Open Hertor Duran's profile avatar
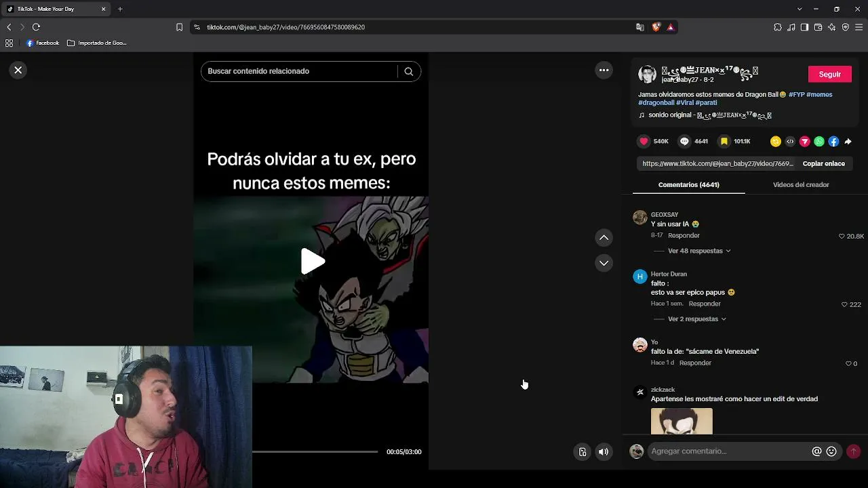The height and width of the screenshot is (488, 868). pos(640,277)
